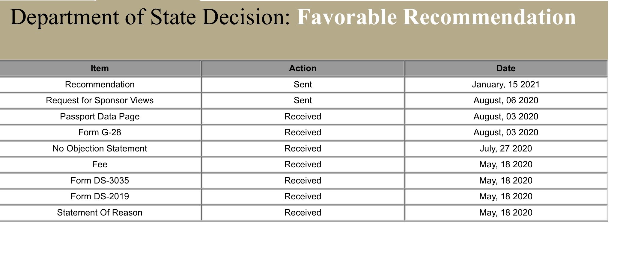
Task: Select the date in the Form G-28 row
Action: pos(505,133)
